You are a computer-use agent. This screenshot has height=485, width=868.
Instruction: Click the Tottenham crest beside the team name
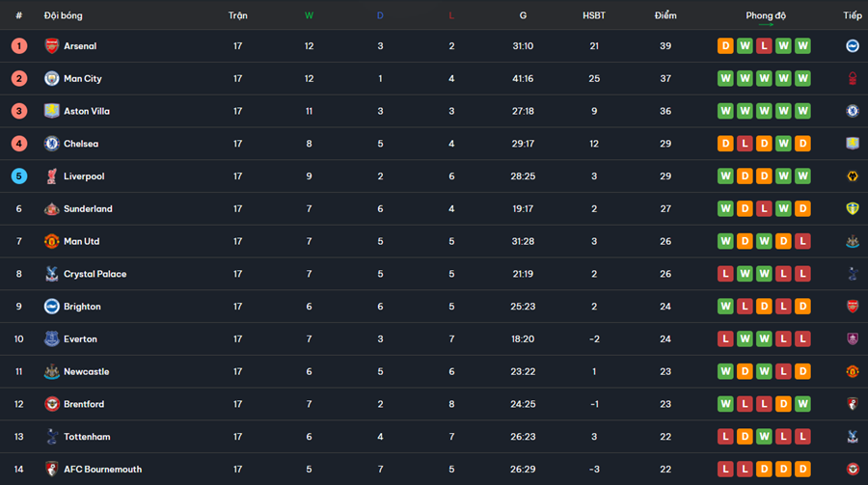(51, 437)
